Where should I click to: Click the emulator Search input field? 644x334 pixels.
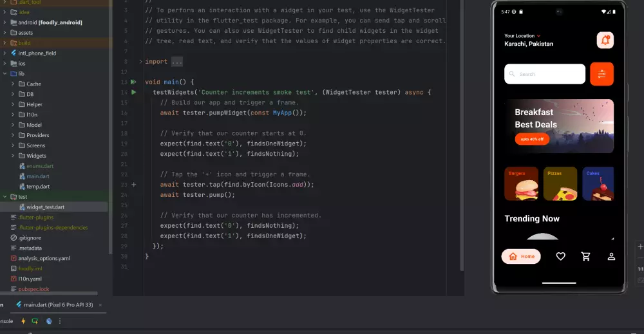pos(545,74)
